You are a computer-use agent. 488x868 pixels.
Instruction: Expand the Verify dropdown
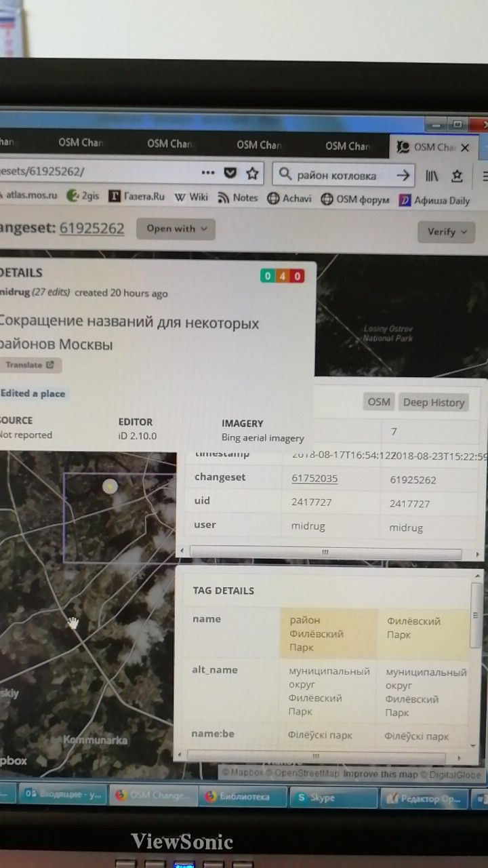coord(447,231)
